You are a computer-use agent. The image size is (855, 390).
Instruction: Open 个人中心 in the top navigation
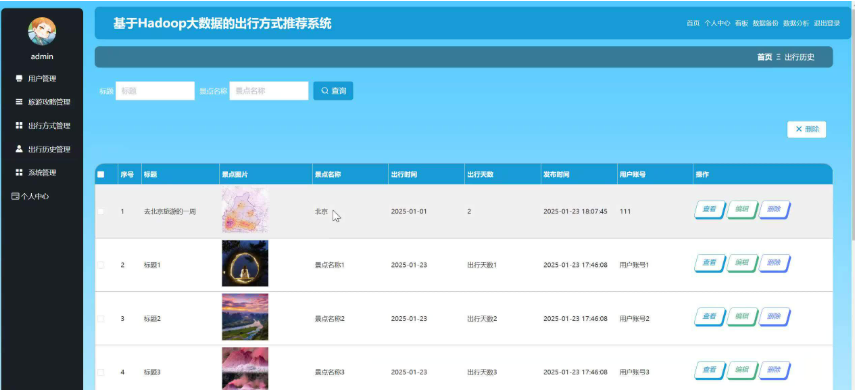coord(717,23)
